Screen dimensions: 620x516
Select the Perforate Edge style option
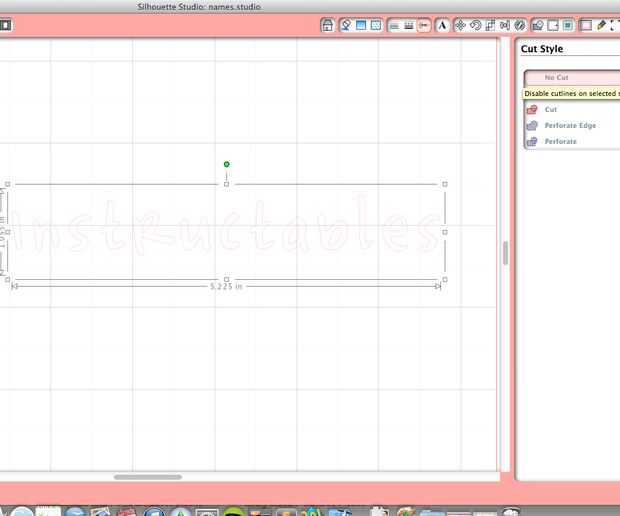coord(572,125)
